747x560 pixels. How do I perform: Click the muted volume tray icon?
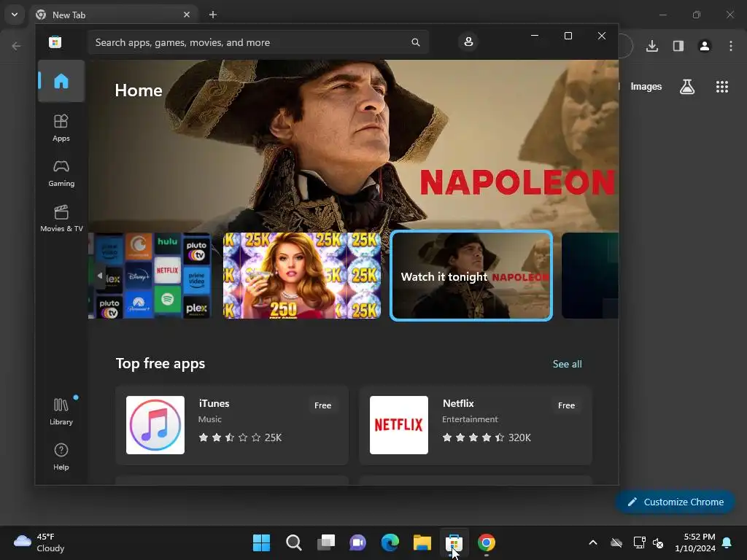[659, 542]
